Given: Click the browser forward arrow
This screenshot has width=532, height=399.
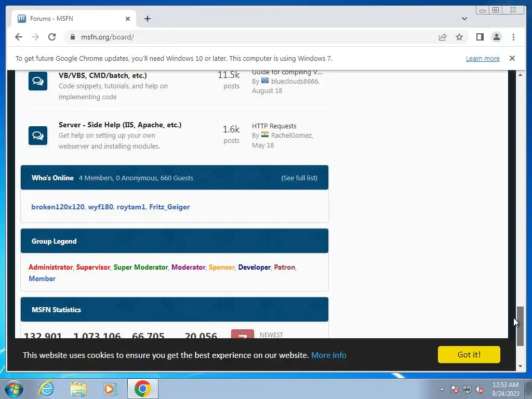Looking at the screenshot, I should pyautogui.click(x=35, y=37).
